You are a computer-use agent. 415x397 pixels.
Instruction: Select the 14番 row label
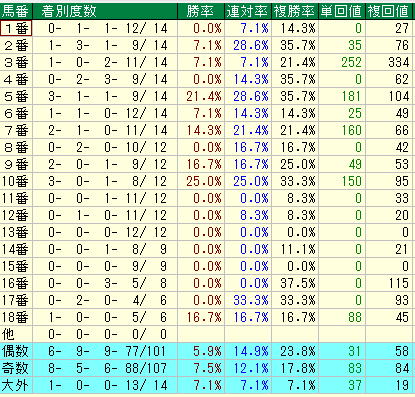(16, 249)
